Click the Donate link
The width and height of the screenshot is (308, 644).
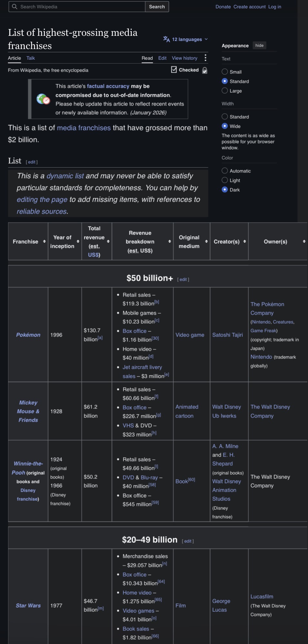(x=223, y=7)
